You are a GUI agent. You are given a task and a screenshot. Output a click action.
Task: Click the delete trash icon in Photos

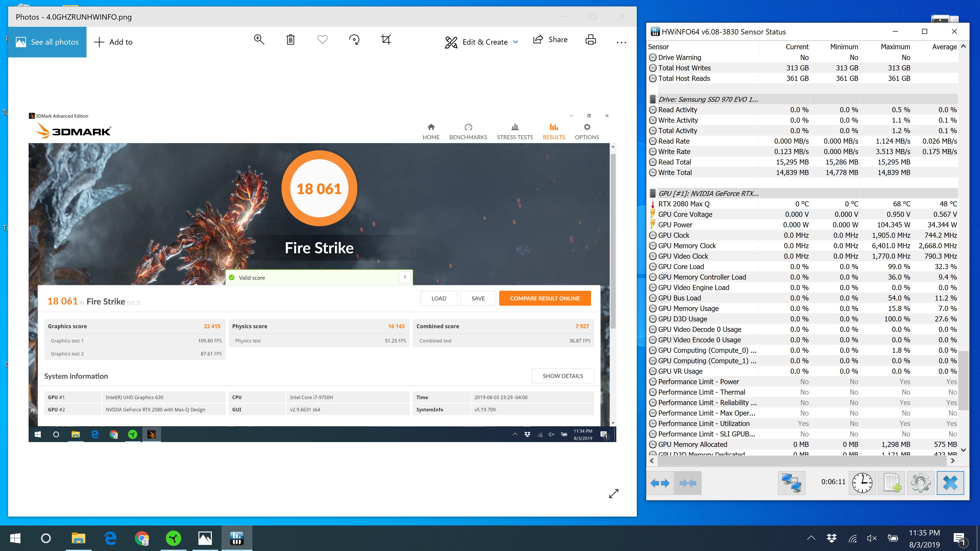click(x=291, y=40)
